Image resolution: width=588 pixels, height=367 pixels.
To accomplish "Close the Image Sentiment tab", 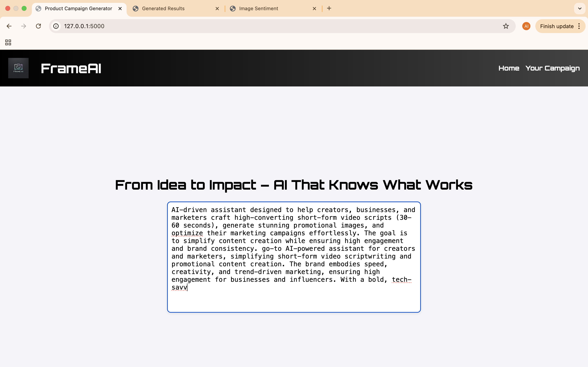I will [x=314, y=9].
